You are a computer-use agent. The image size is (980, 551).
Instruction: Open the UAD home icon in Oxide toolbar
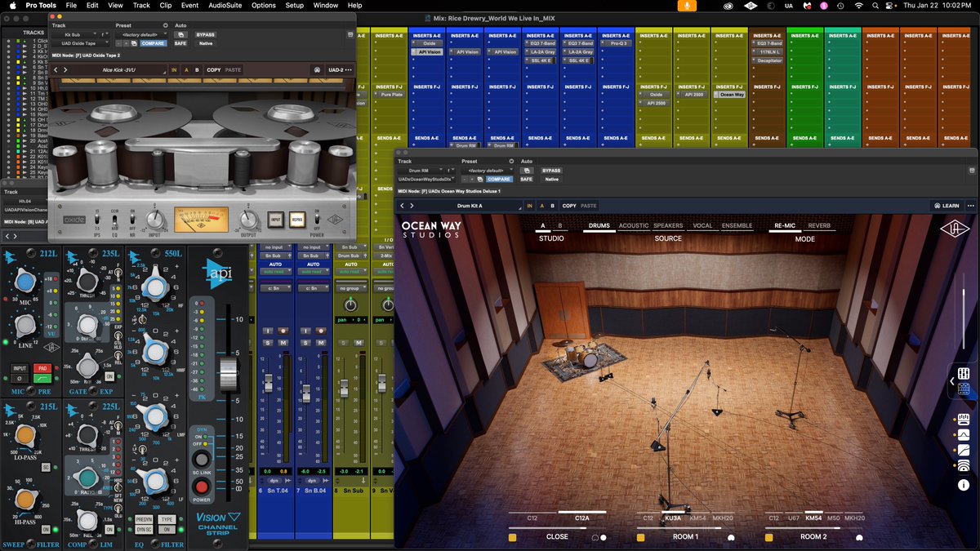coord(317,70)
